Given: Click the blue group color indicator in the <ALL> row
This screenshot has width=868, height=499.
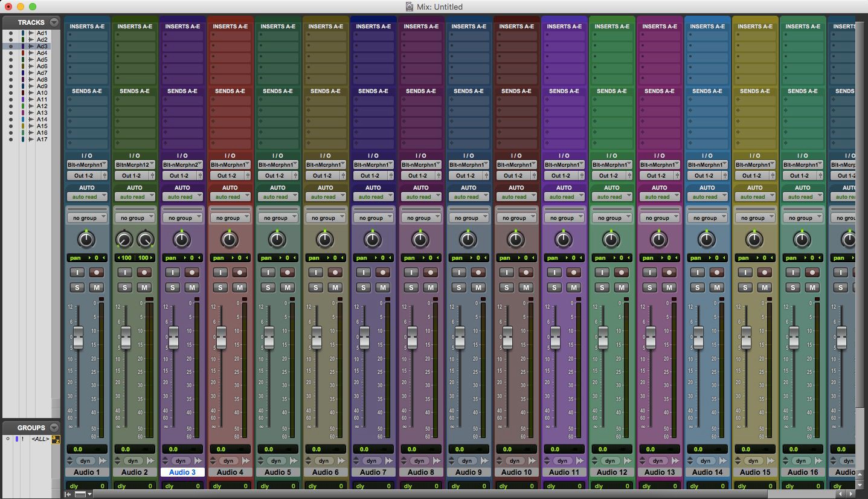Looking at the screenshot, I should click(x=17, y=439).
